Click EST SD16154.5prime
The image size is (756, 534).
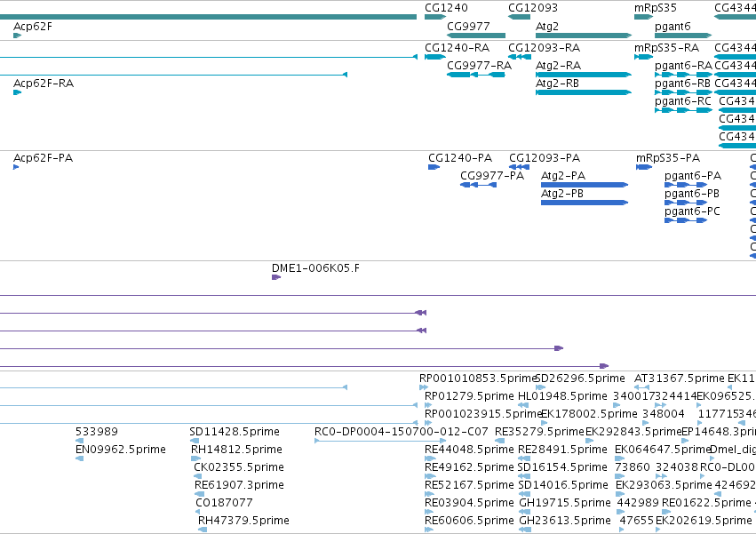tap(562, 467)
